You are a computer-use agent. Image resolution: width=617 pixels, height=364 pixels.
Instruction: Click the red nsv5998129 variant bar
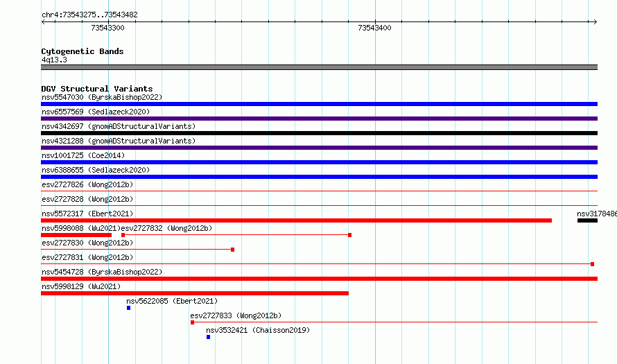click(x=195, y=293)
